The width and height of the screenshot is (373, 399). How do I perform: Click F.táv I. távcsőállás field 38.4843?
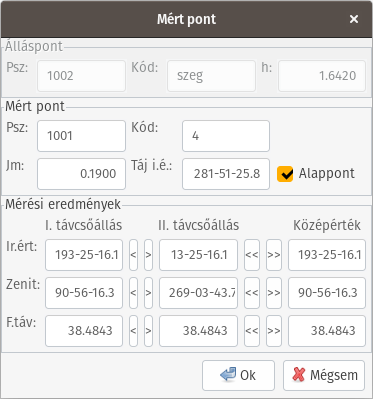[x=84, y=331]
